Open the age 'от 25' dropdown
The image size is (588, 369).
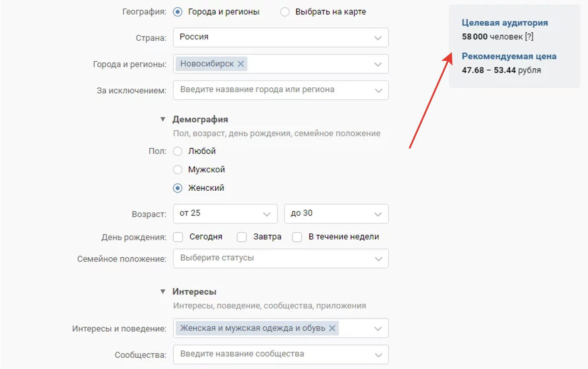point(225,214)
